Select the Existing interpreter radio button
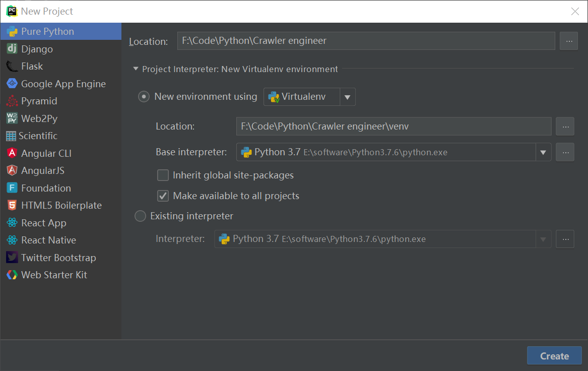588x371 pixels. click(140, 216)
